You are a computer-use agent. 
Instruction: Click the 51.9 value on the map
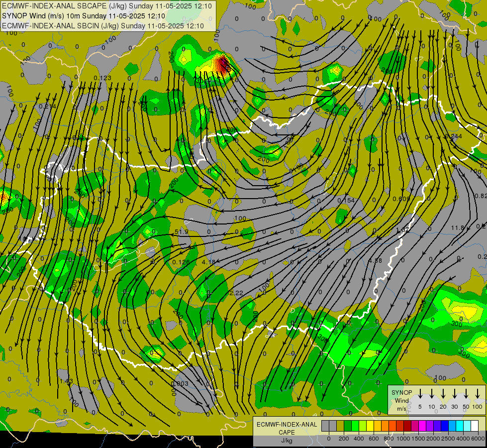click(x=182, y=232)
